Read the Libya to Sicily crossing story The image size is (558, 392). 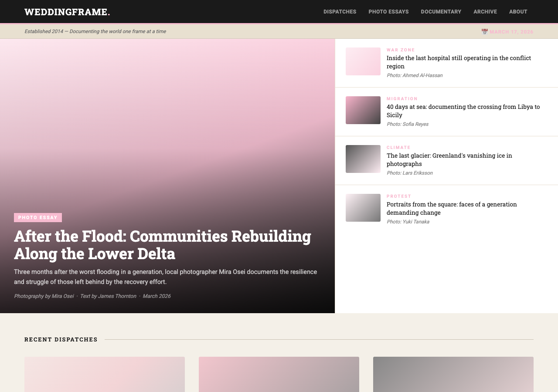(x=463, y=111)
